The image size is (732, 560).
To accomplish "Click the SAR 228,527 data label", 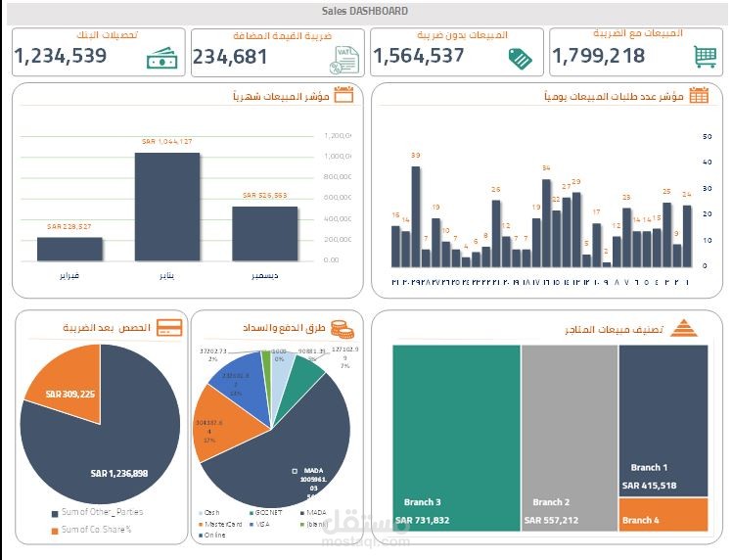I will pos(69,226).
